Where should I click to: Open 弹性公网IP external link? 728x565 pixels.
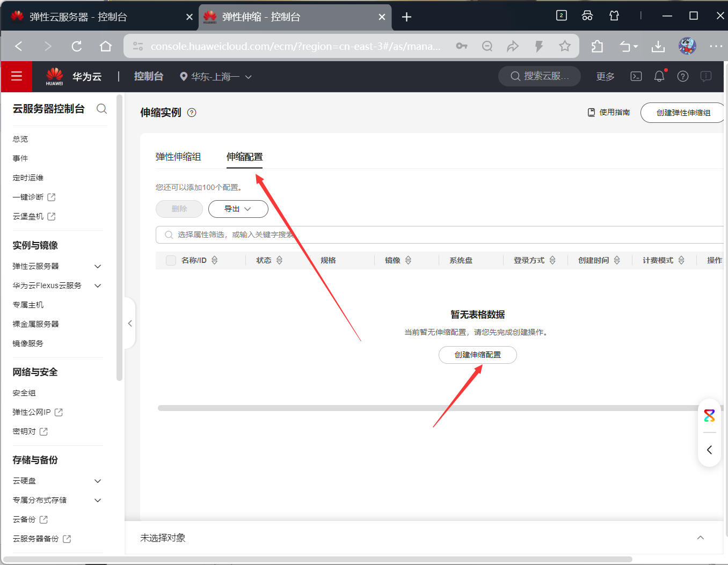pos(38,412)
